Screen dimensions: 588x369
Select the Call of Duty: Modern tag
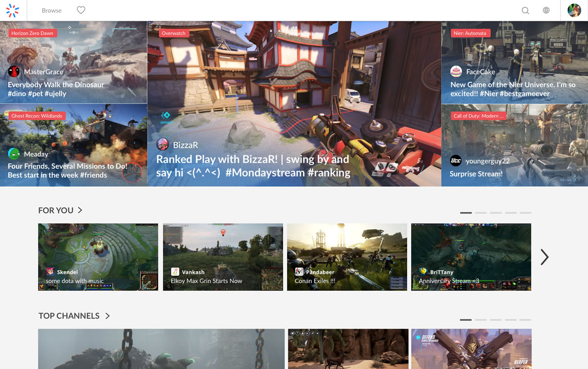[x=478, y=116]
